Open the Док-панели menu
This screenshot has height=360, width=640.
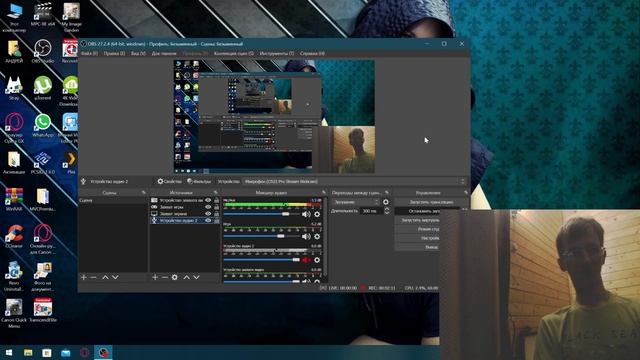coord(164,53)
